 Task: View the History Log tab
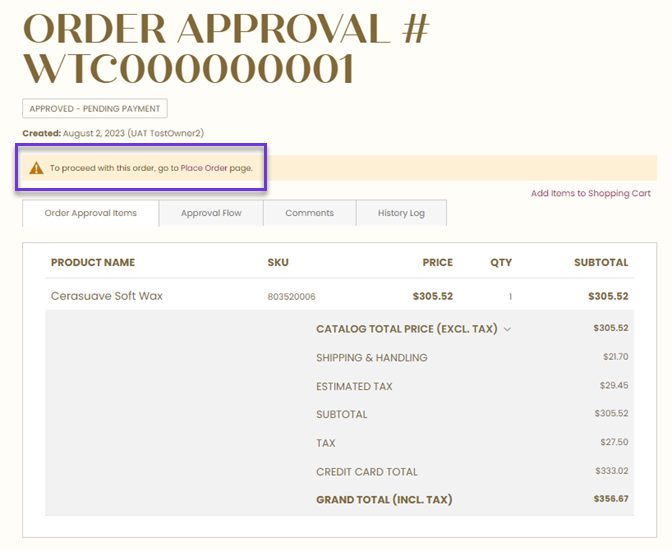click(x=401, y=213)
